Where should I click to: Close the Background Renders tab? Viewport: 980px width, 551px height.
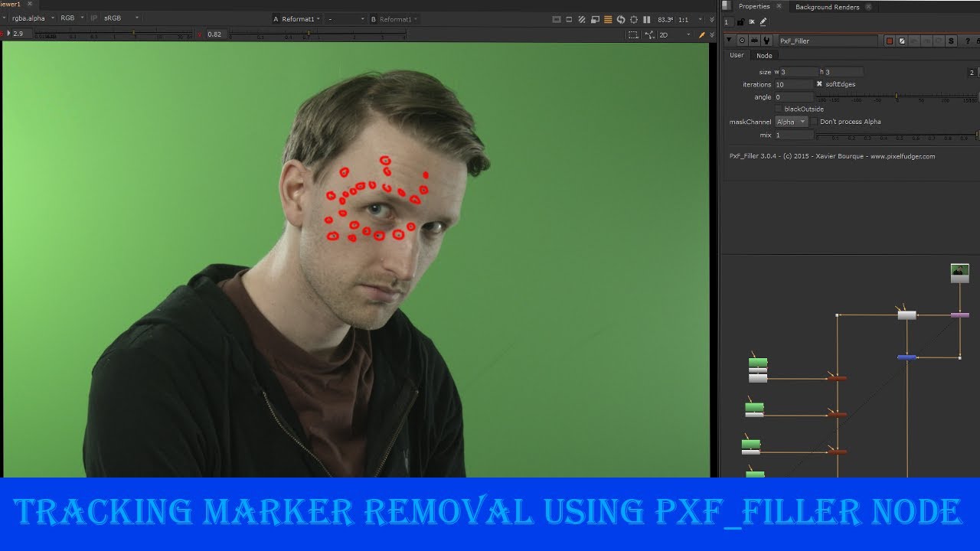868,6
